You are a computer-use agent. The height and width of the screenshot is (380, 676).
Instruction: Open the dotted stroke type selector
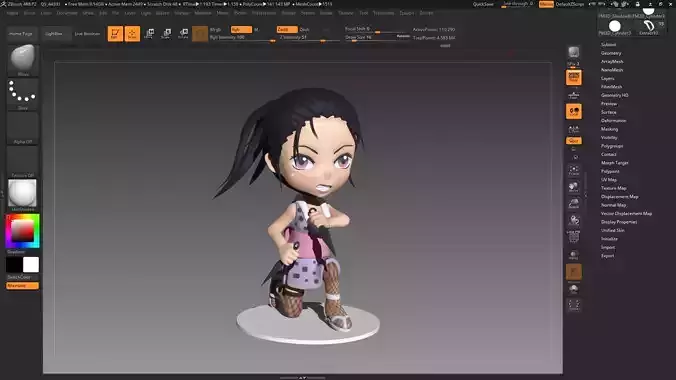[x=23, y=94]
